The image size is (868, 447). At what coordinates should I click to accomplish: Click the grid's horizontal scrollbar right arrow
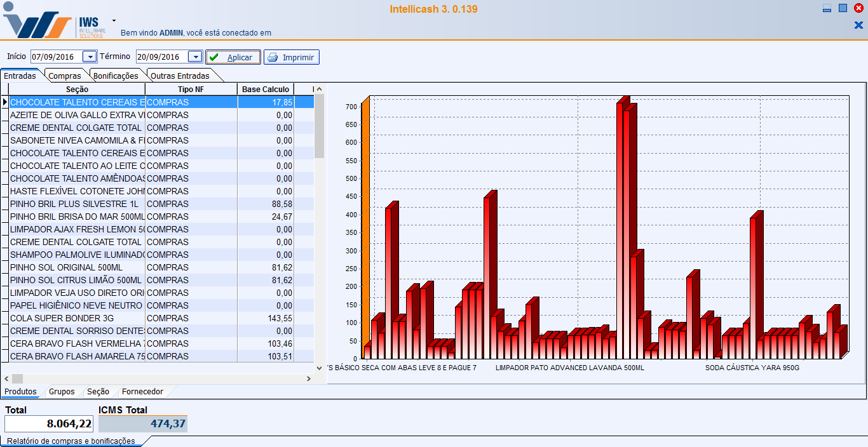coord(309,378)
